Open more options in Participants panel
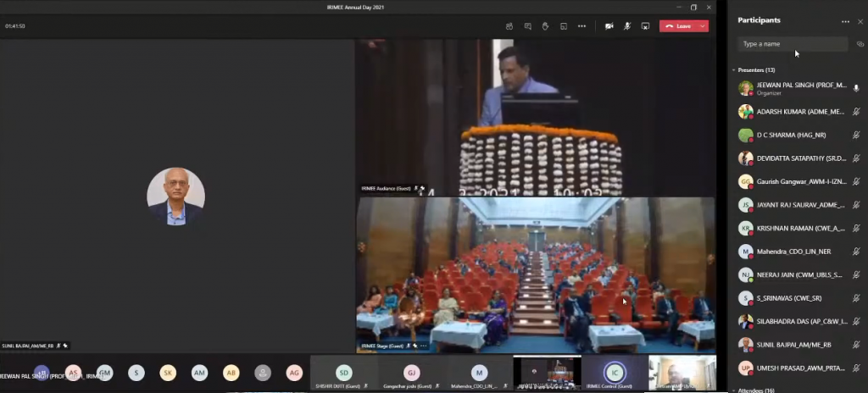Viewport: 868px width, 393px height. tap(845, 21)
